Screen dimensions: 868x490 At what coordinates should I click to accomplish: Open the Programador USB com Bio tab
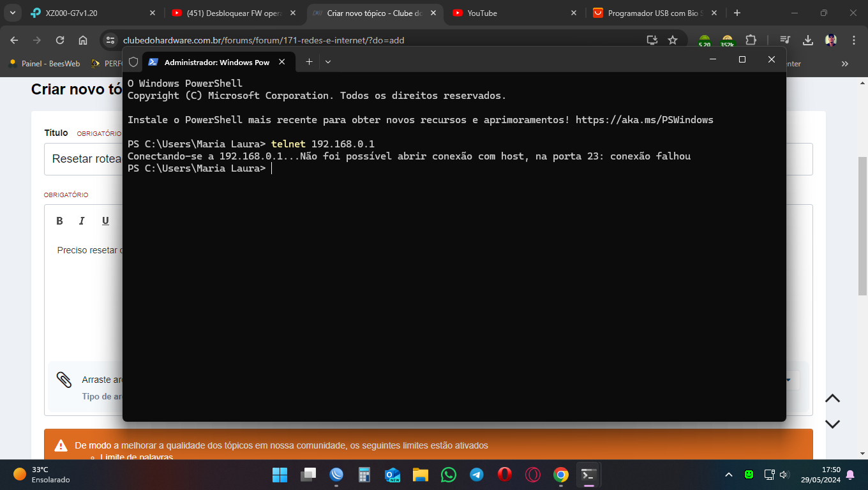[x=656, y=13]
